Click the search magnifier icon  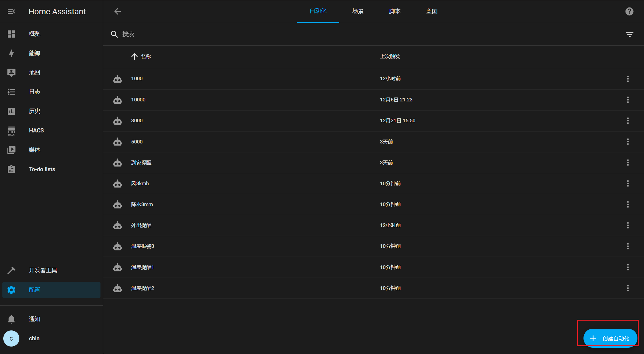coord(114,34)
